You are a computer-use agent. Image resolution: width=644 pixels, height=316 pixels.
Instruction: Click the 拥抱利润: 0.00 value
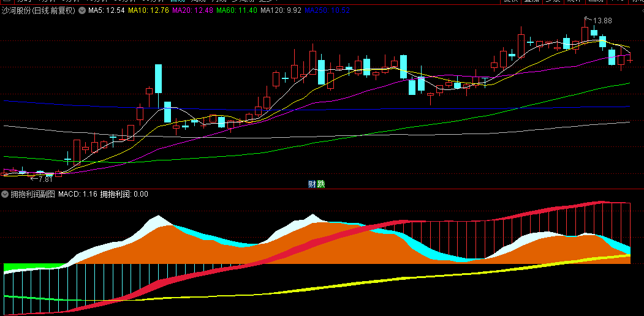(124, 195)
